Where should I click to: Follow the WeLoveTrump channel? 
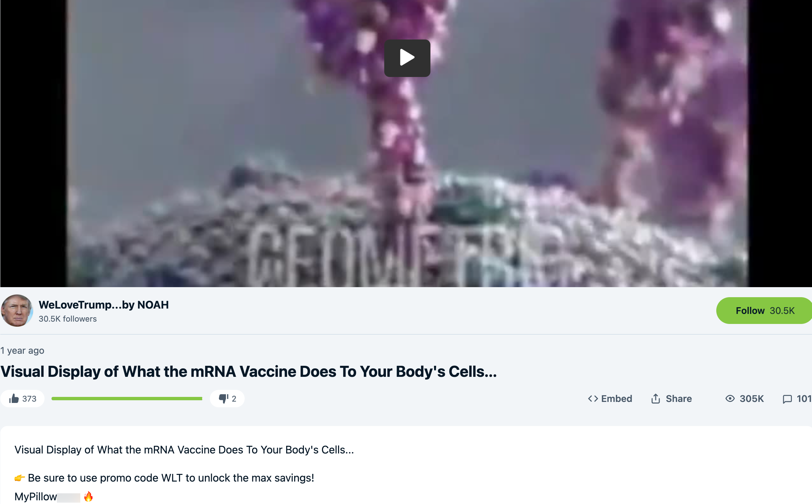pyautogui.click(x=764, y=311)
